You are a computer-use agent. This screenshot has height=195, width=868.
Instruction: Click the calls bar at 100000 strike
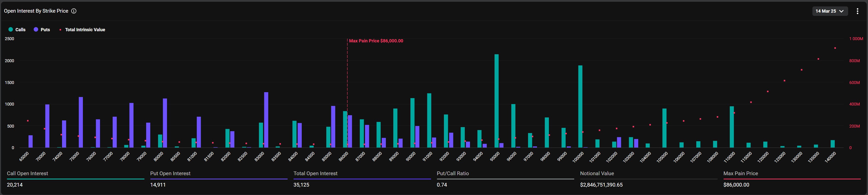[580, 107]
